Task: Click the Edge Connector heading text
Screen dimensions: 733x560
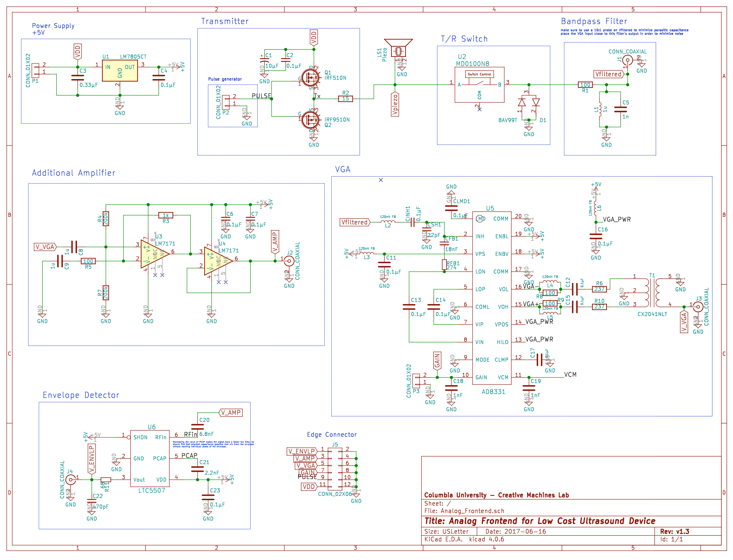Action: point(331,434)
